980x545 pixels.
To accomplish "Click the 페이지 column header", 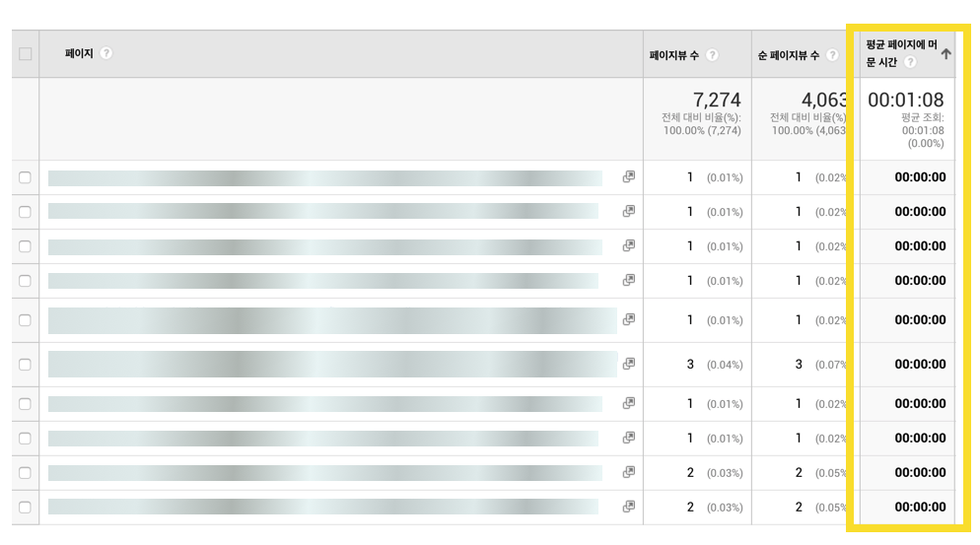I will 79,53.
